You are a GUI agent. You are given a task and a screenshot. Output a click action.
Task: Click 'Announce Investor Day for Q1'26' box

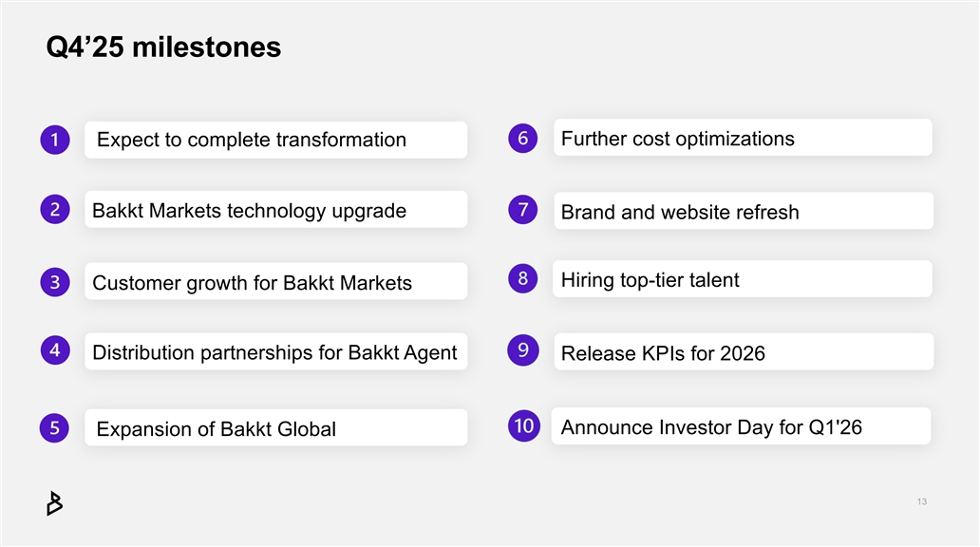coord(742,427)
